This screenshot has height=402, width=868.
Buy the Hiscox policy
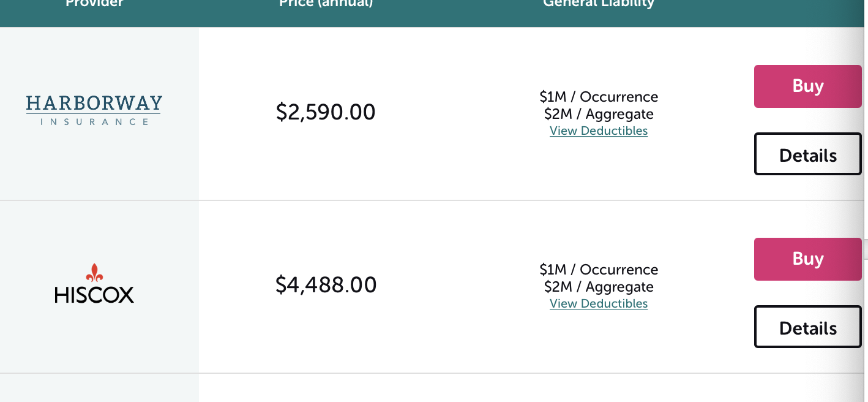[807, 259]
